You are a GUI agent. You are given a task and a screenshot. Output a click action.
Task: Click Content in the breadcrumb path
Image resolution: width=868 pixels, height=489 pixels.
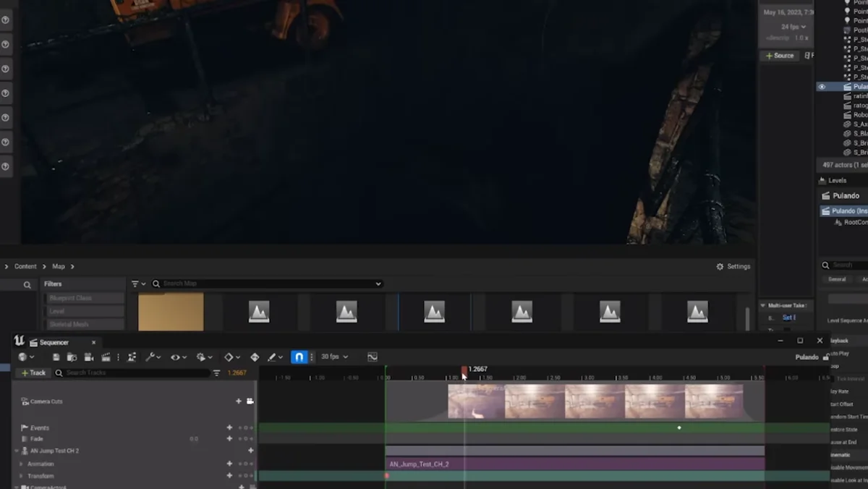pos(25,266)
